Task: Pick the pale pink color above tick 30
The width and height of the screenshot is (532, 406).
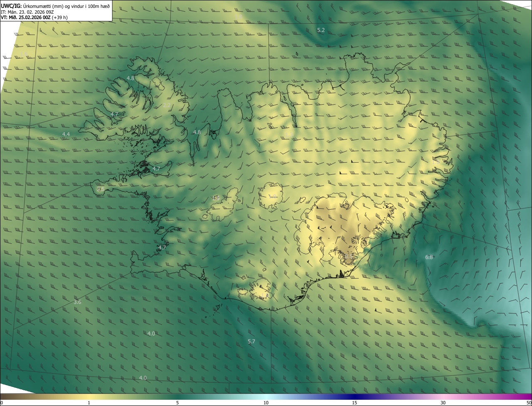Action: click(x=443, y=396)
